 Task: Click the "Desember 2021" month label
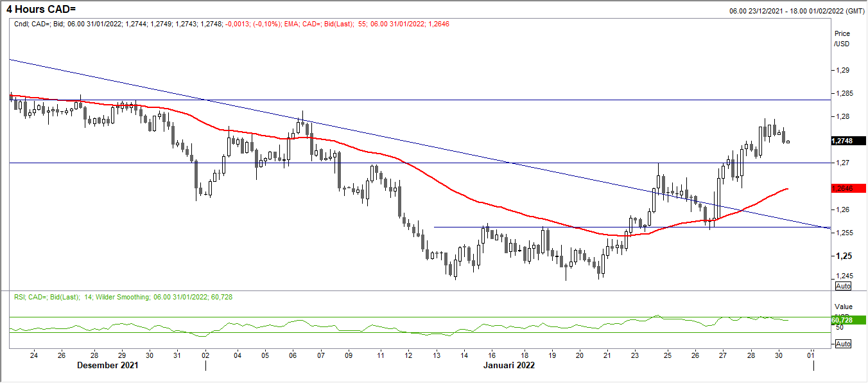click(107, 365)
